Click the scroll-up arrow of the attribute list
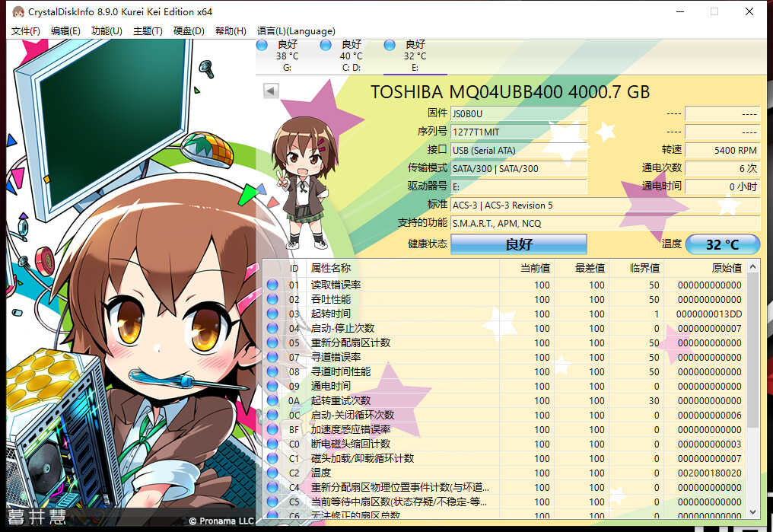 [x=752, y=267]
